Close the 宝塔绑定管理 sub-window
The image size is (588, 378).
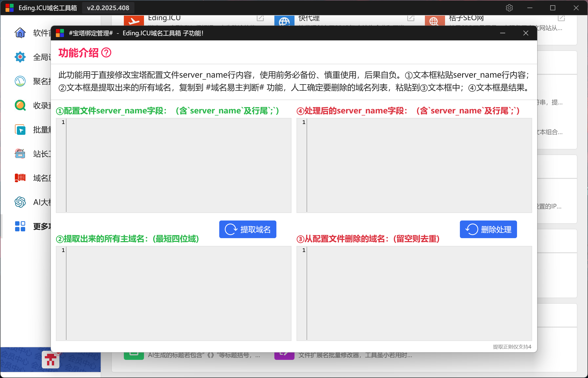point(526,33)
